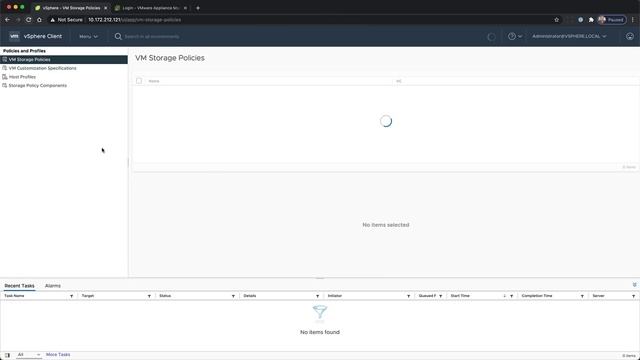Screen dimensions: 640x360
Task: Click the browser back arrow
Action: [7, 20]
